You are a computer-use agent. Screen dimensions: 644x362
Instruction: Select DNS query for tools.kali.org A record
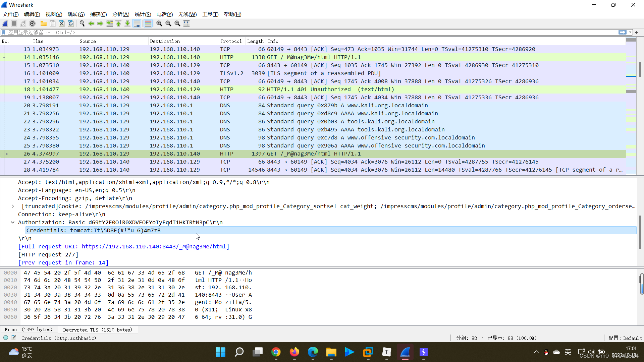click(313, 121)
